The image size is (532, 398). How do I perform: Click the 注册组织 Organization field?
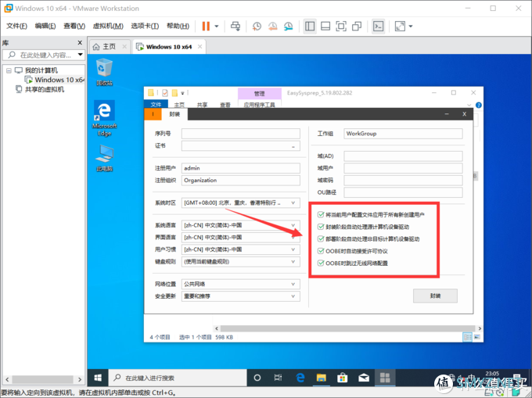(x=240, y=181)
